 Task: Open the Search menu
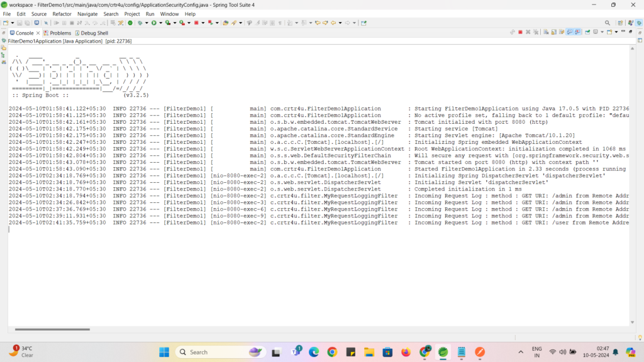point(111,14)
